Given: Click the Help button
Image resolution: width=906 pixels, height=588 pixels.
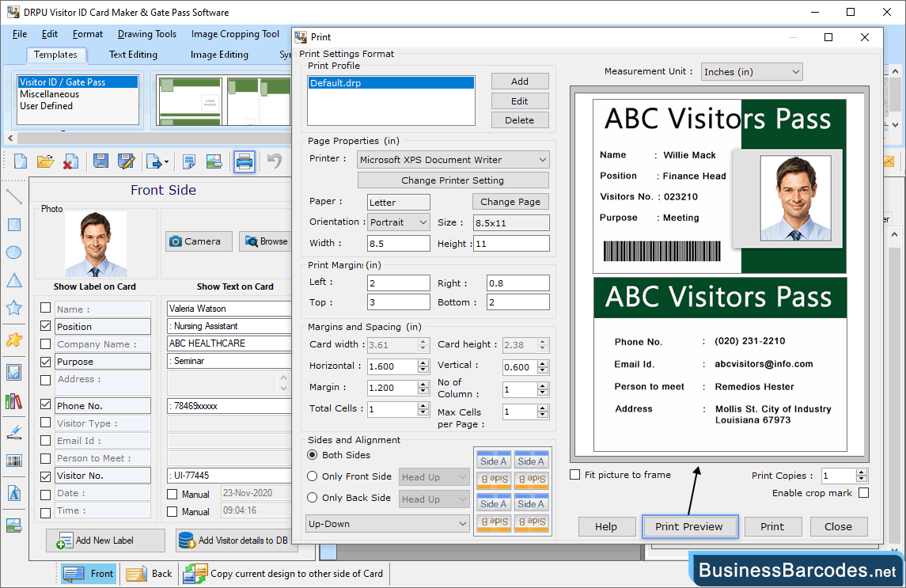Looking at the screenshot, I should pos(606,527).
